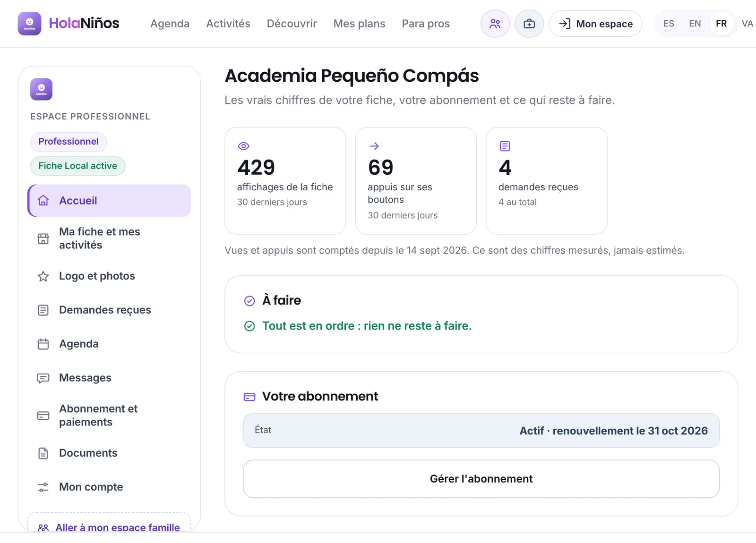Click the star icon for Logo et photos
756x543 pixels.
43,276
